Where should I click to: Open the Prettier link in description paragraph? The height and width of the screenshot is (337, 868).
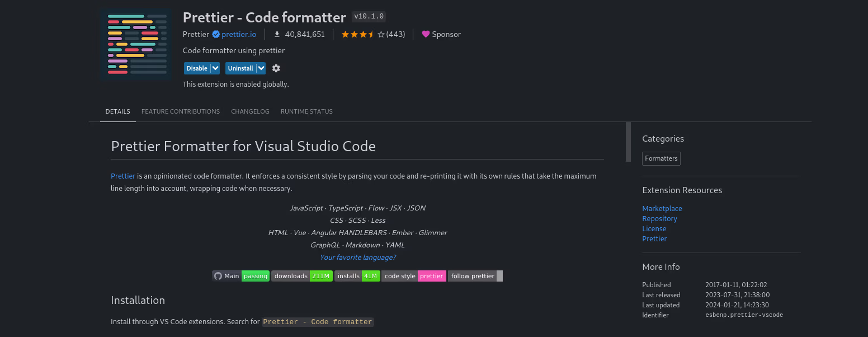click(x=123, y=176)
